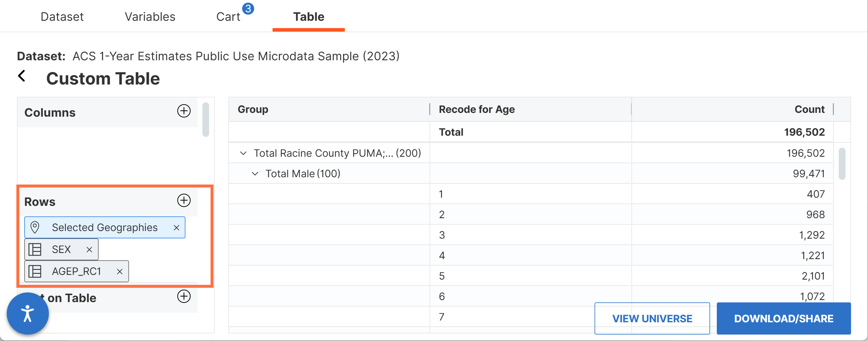Image resolution: width=868 pixels, height=341 pixels.
Task: Remove the AGEP_RC1 row variable
Action: point(120,272)
